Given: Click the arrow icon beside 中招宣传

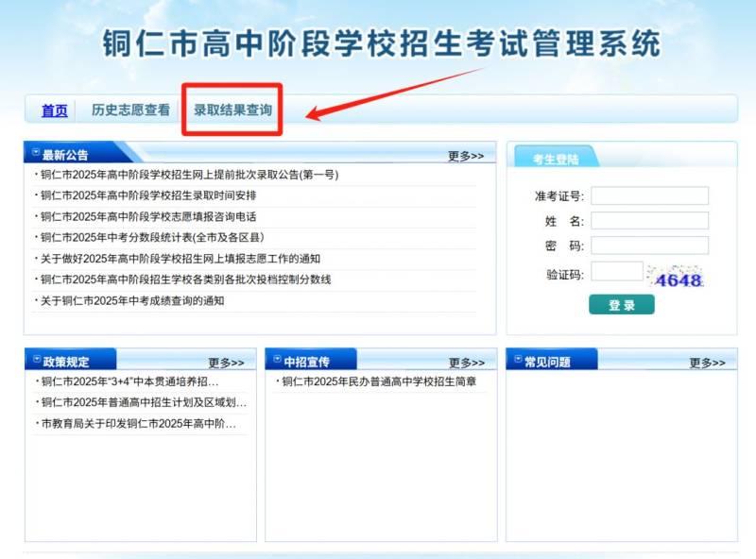Looking at the screenshot, I should (277, 360).
